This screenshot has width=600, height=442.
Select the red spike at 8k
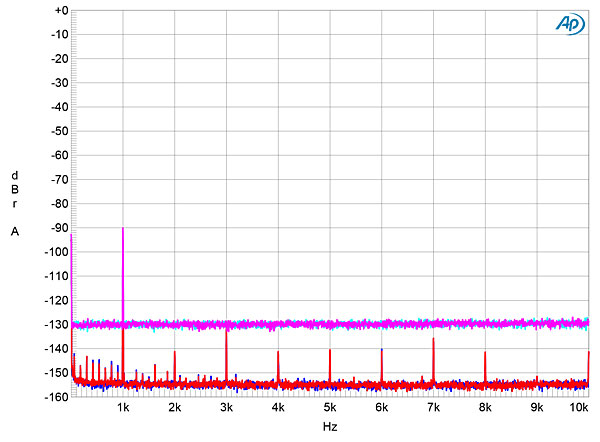click(x=485, y=352)
